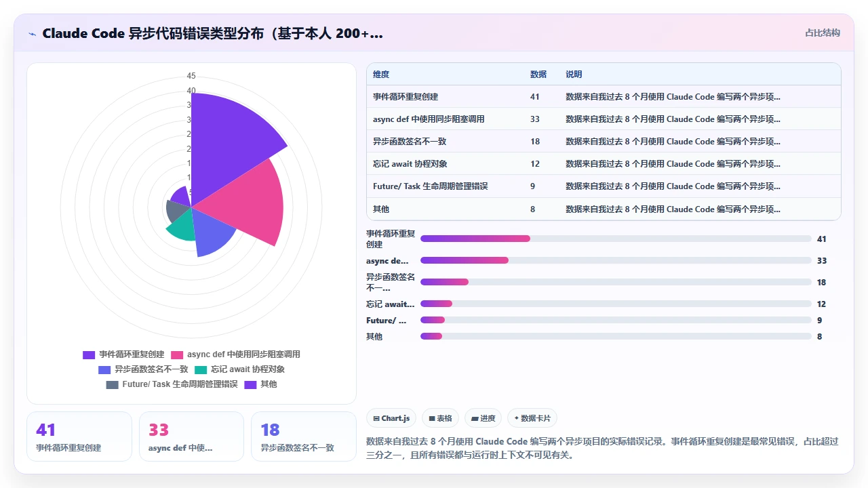Toggle 事件循环重复创建 legend item
Viewport: 868px width, 488px height.
pyautogui.click(x=123, y=354)
